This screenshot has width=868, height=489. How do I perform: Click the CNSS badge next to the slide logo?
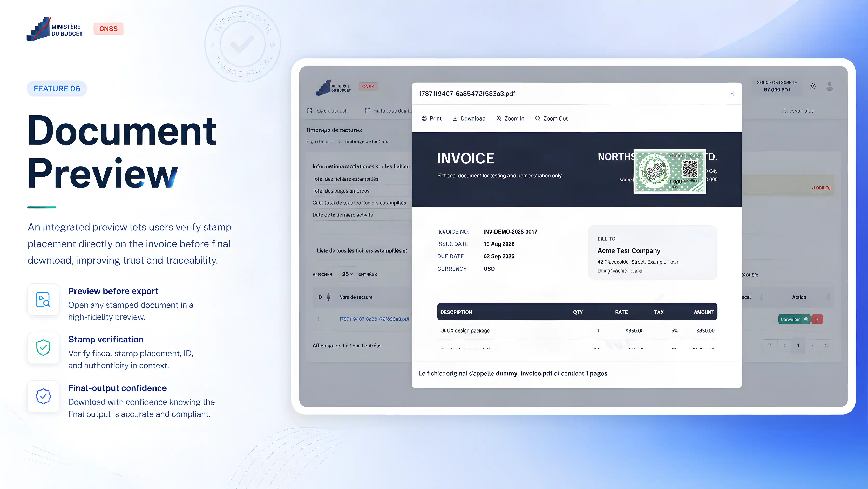click(x=108, y=29)
